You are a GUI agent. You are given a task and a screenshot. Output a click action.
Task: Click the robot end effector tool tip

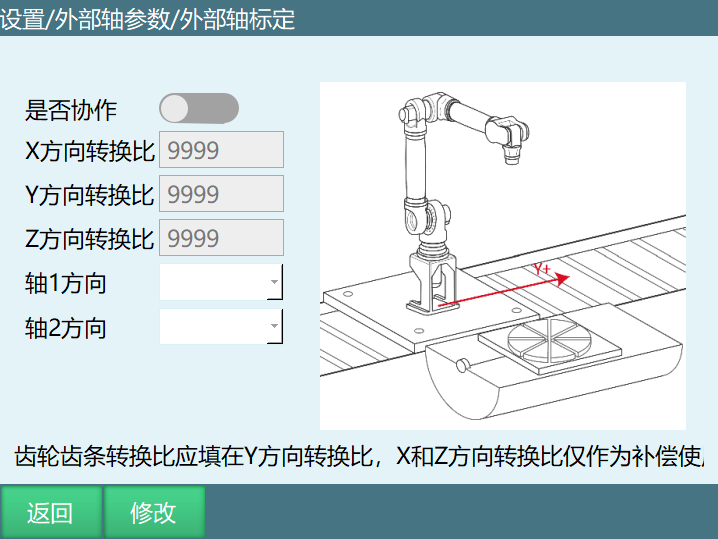click(511, 156)
